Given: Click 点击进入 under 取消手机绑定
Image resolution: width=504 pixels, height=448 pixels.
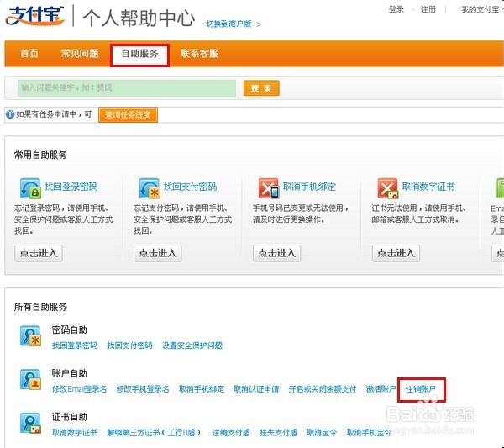Looking at the screenshot, I should click(276, 253).
